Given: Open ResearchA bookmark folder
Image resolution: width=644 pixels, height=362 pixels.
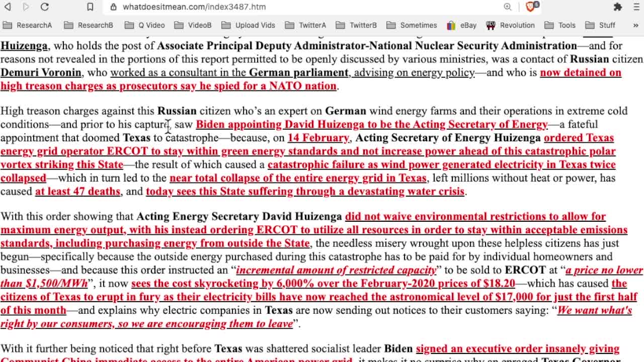Looking at the screenshot, I should tap(28, 25).
